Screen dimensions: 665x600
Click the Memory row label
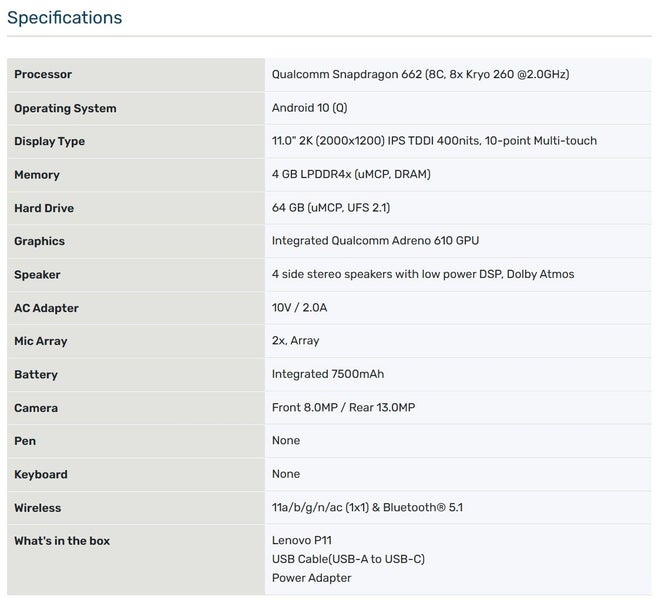(x=37, y=175)
